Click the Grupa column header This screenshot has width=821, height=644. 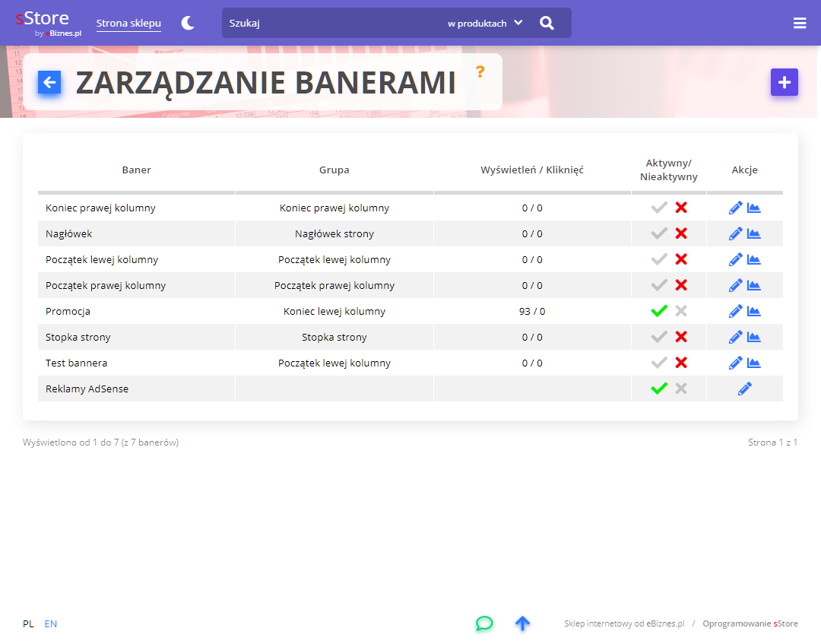334,170
